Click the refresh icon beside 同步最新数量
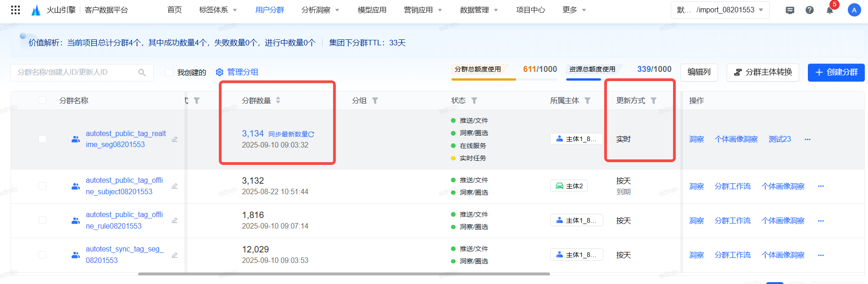Screen dimensions: 868x284 312,134
